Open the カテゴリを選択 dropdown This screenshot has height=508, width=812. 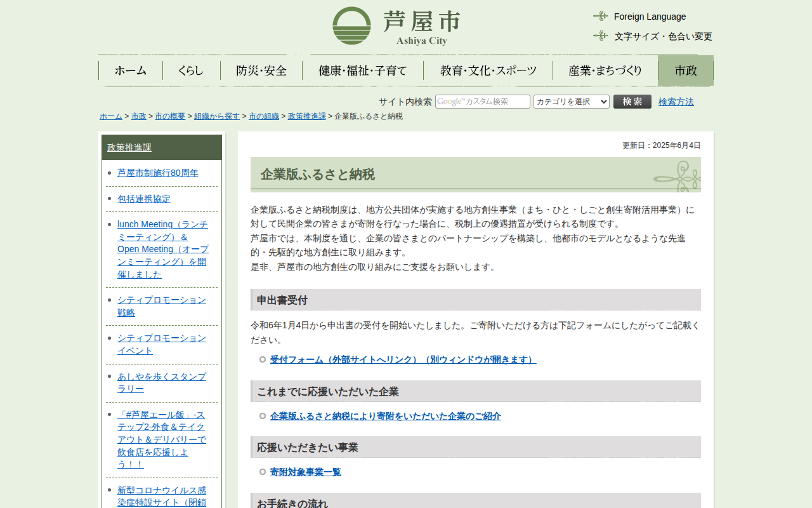(x=571, y=102)
